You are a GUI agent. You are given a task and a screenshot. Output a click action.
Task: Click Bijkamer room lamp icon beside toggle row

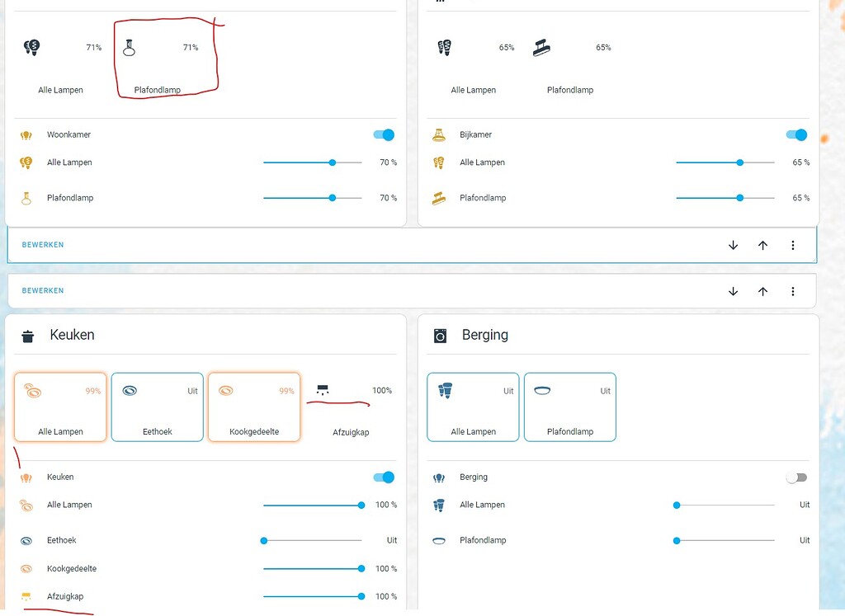[x=439, y=134]
